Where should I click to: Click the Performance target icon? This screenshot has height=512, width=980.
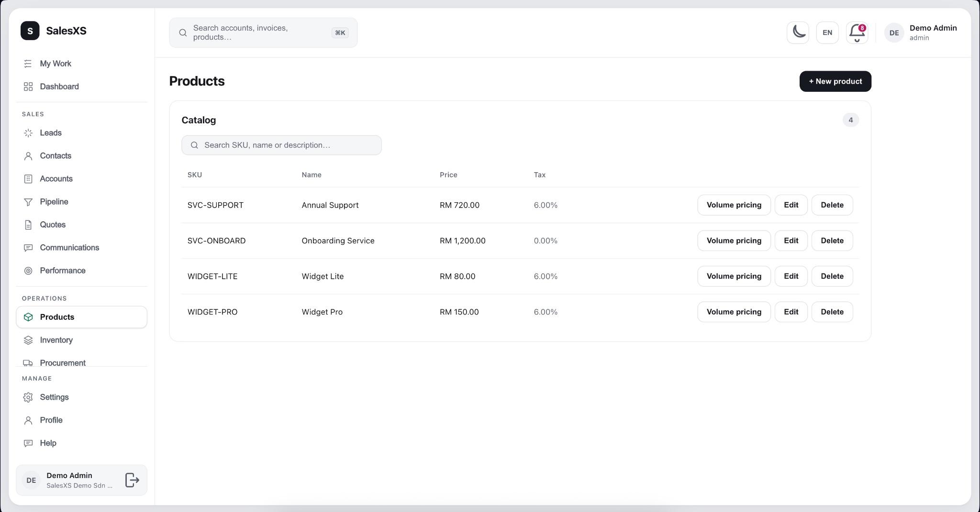click(28, 271)
